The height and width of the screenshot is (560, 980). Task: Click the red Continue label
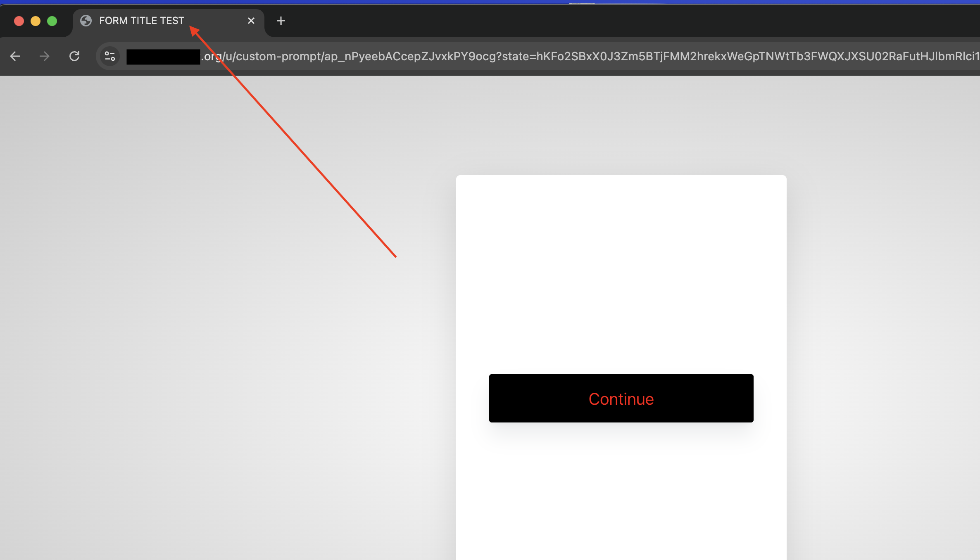(621, 399)
